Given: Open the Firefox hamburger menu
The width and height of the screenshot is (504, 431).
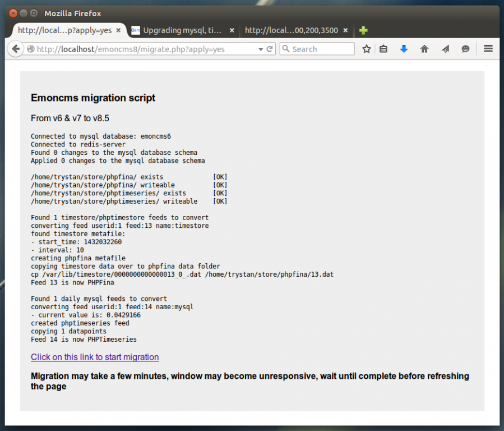Looking at the screenshot, I should coord(488,49).
